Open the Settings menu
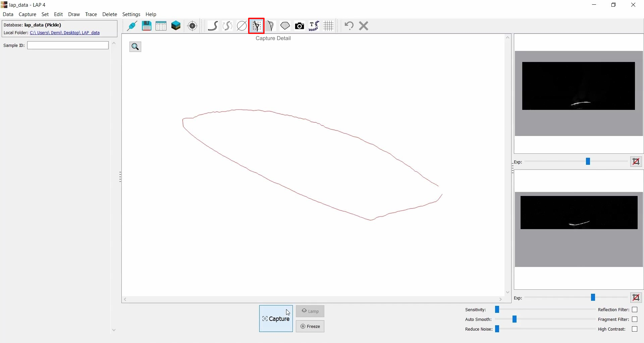Viewport: 644px width, 343px height. (131, 14)
